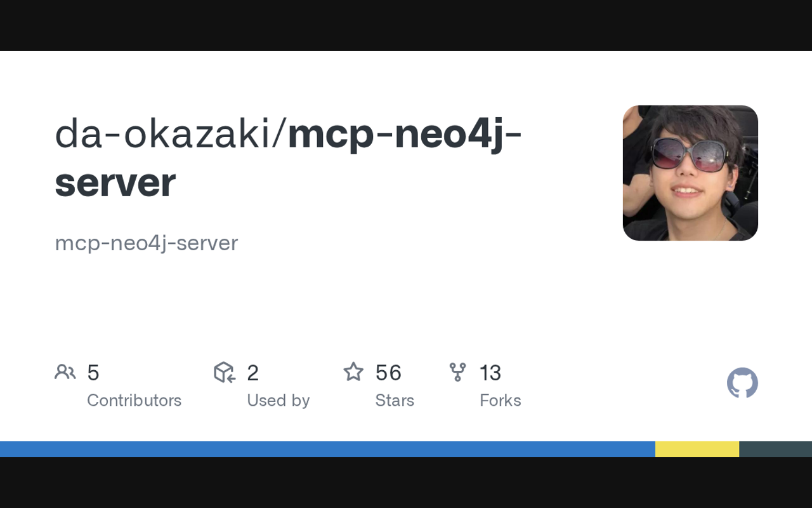Click the Forks label

(501, 400)
